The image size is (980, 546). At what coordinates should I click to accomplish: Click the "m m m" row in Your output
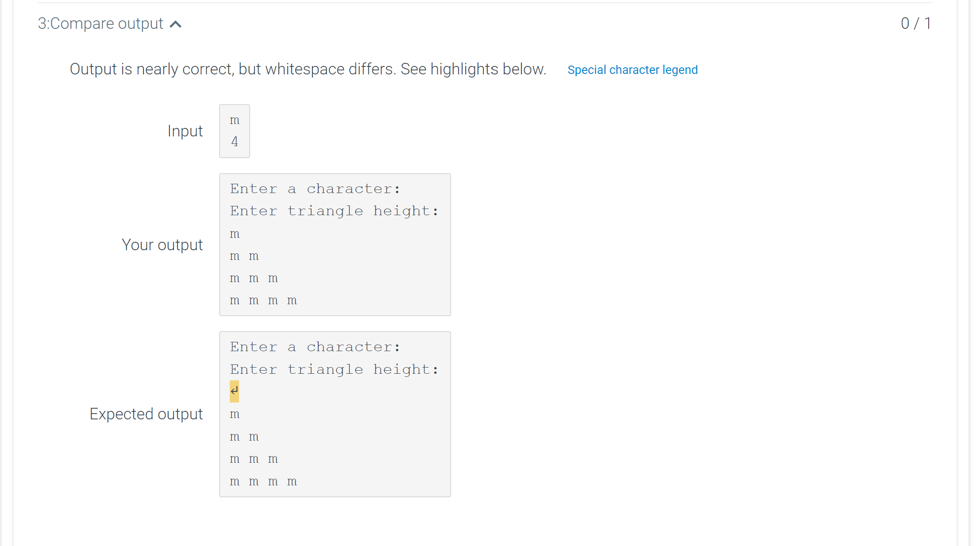pyautogui.click(x=254, y=278)
